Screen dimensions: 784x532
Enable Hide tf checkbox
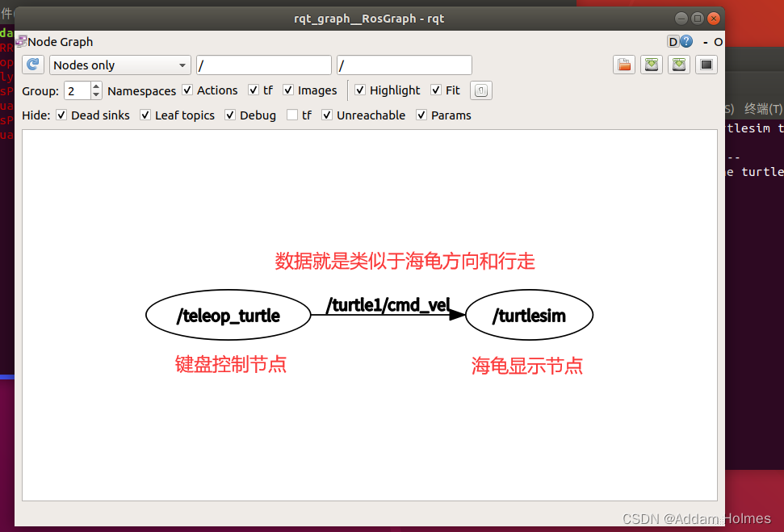pos(292,115)
